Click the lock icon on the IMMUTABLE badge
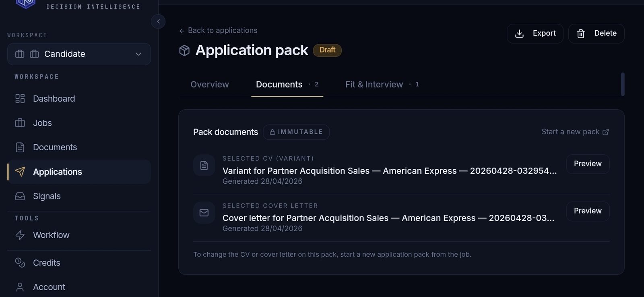The image size is (644, 297). [272, 132]
